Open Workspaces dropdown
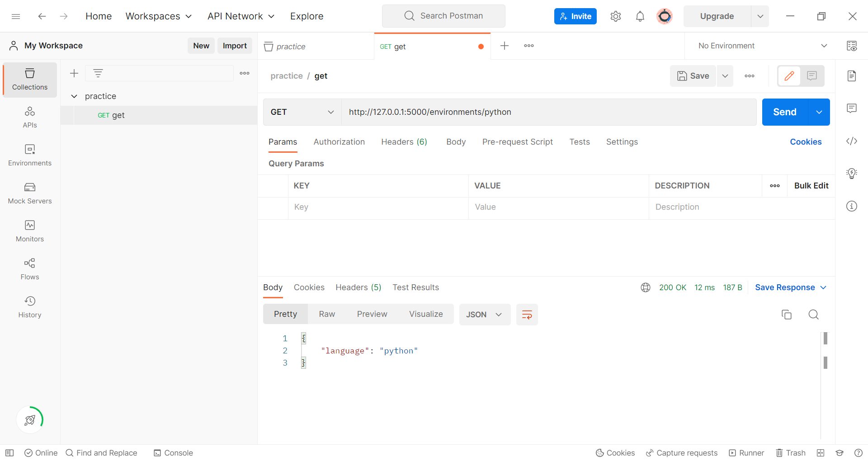This screenshot has width=868, height=461. (x=159, y=16)
